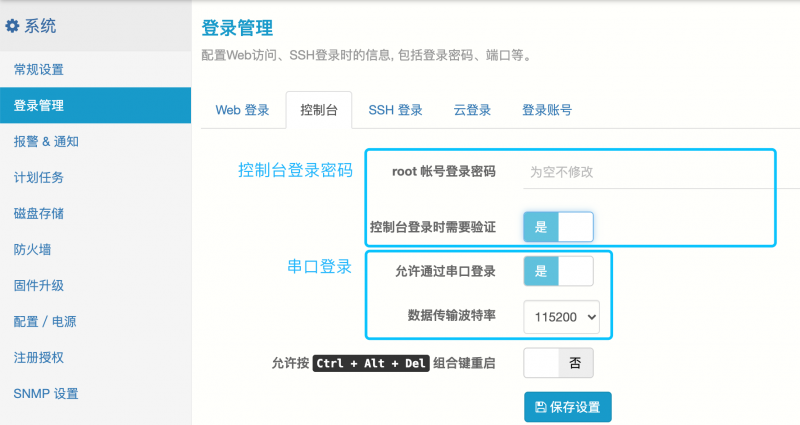Switch to the Web 登录 tab

(x=242, y=110)
